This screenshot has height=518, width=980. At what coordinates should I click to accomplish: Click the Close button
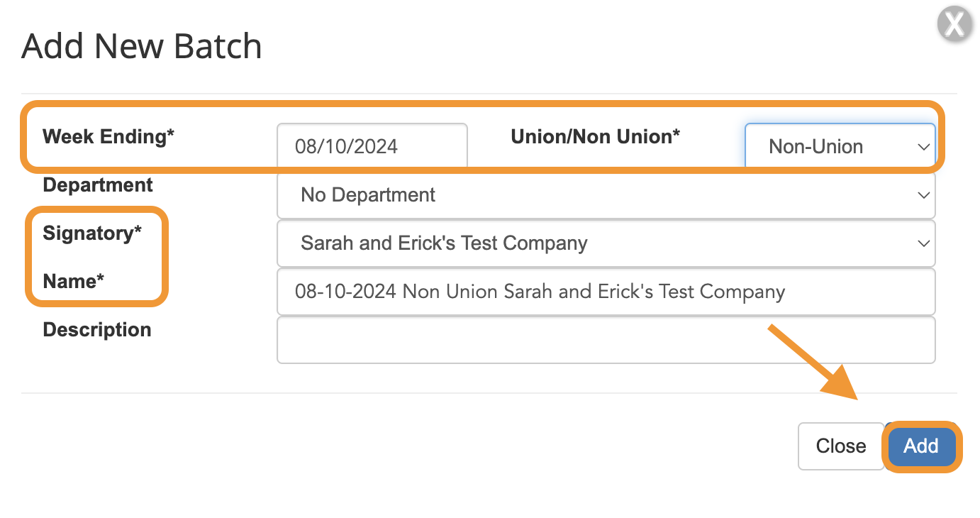[x=841, y=446]
